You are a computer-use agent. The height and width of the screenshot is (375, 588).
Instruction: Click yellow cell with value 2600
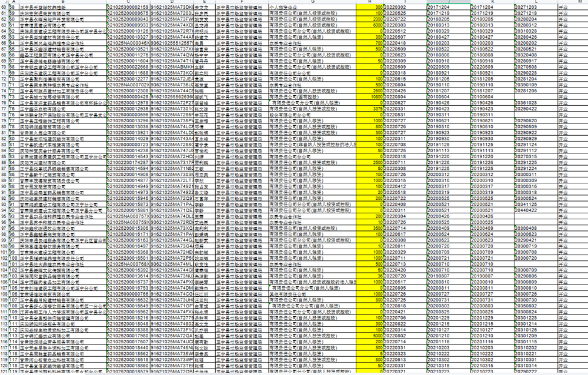[x=371, y=91]
